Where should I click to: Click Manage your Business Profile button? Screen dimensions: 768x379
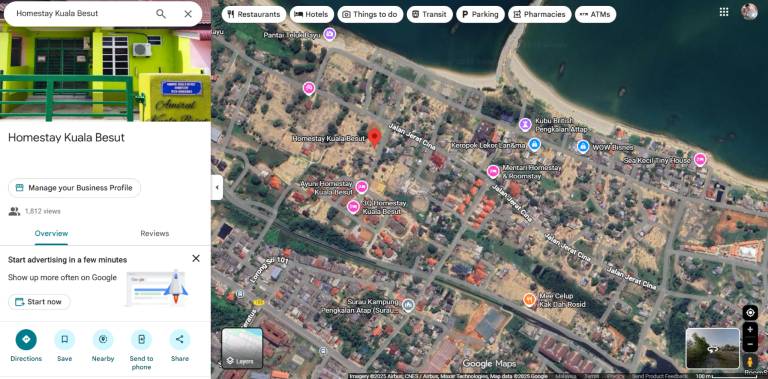pos(74,188)
